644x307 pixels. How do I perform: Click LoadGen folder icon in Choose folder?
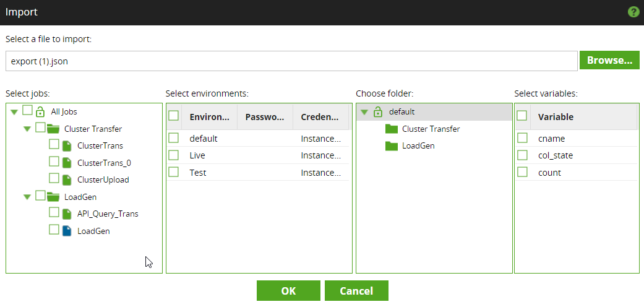(392, 146)
